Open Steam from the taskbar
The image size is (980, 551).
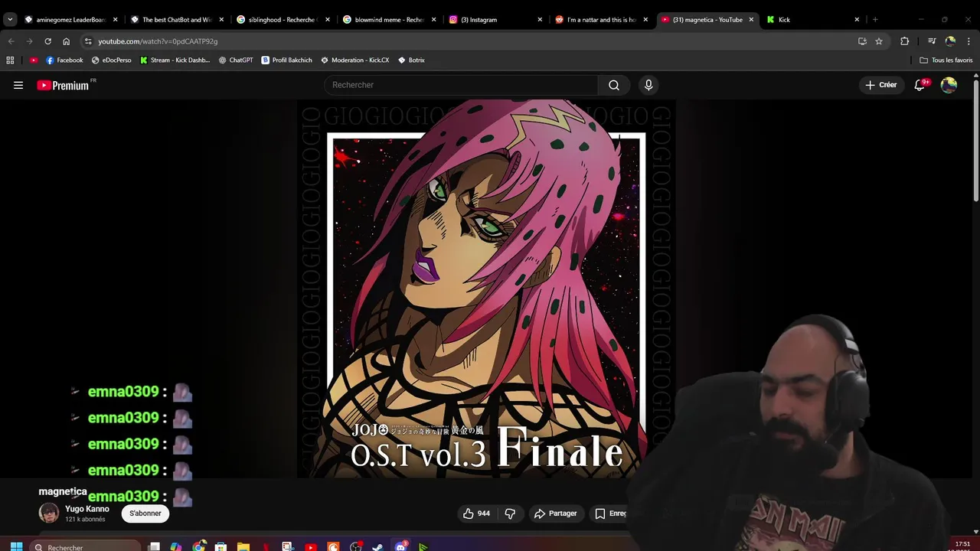tap(377, 546)
